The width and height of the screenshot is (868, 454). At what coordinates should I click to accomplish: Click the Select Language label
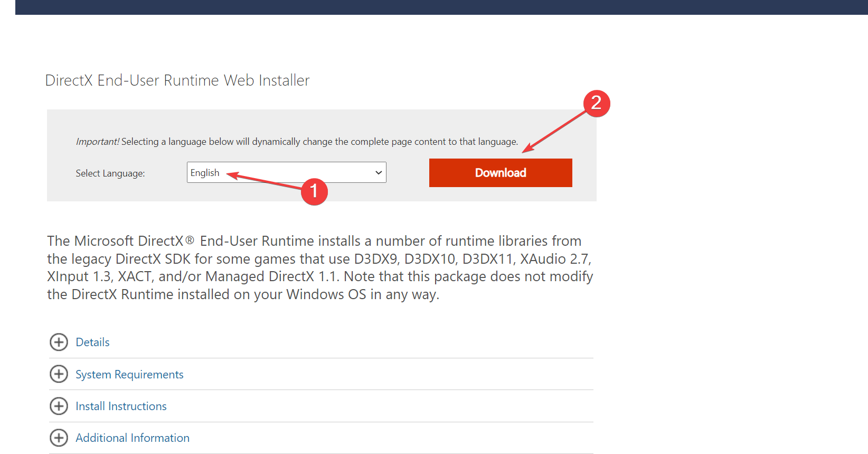coord(110,173)
